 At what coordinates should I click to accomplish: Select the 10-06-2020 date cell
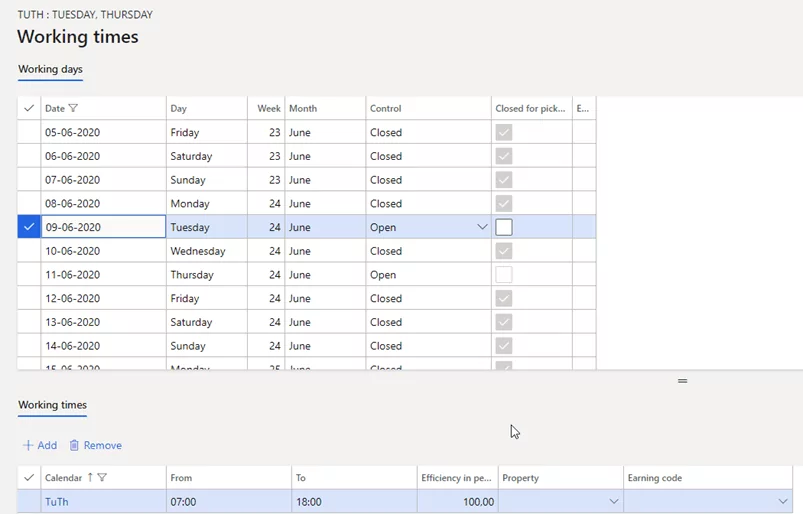click(x=103, y=251)
